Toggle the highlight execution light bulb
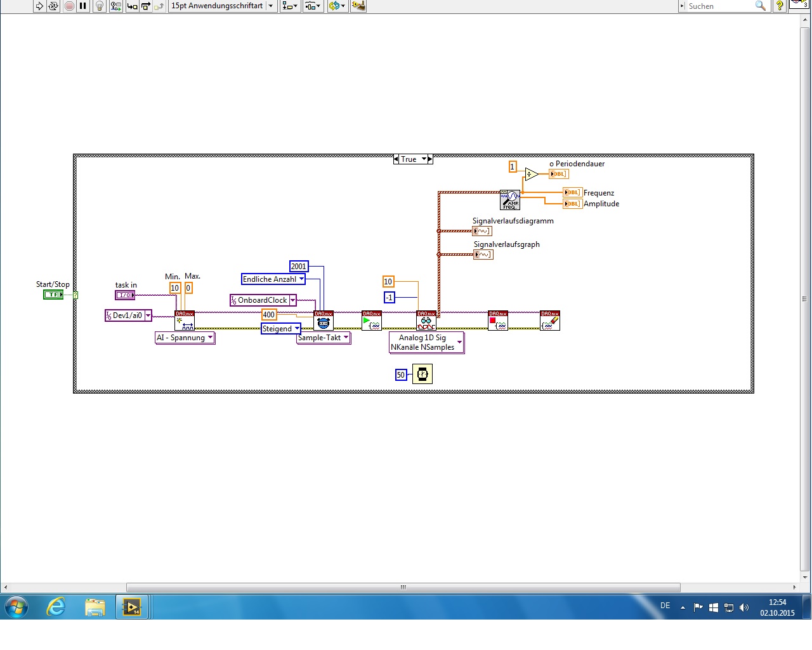The width and height of the screenshot is (812, 650). point(100,6)
